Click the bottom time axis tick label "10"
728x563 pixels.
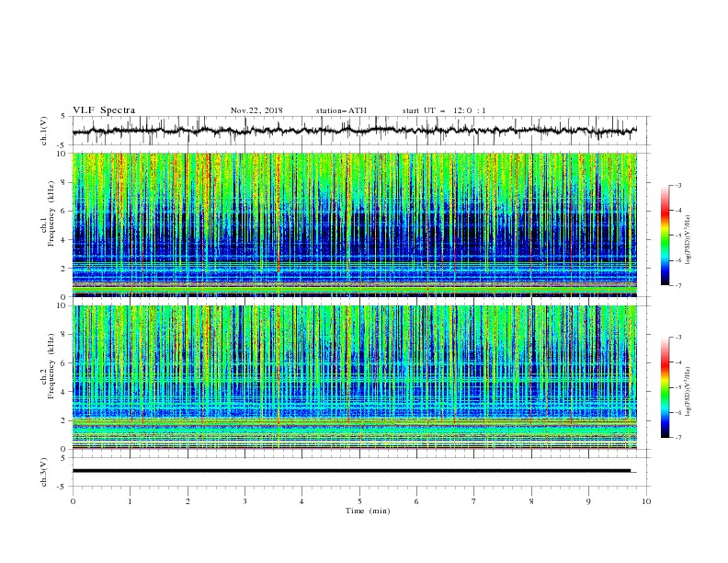(x=646, y=501)
